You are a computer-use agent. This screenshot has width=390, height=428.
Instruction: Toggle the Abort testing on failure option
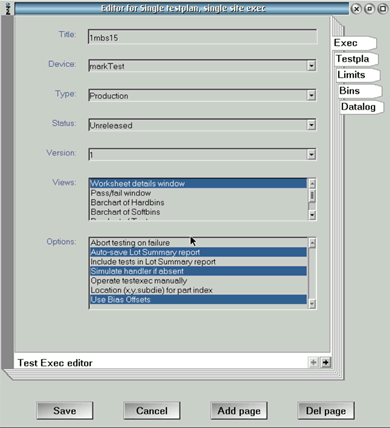pos(198,243)
